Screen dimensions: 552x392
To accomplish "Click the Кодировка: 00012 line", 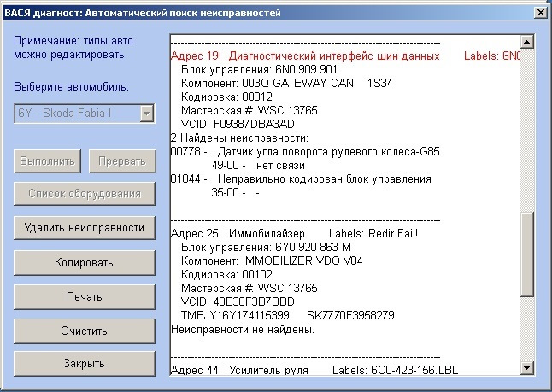I will tap(226, 97).
